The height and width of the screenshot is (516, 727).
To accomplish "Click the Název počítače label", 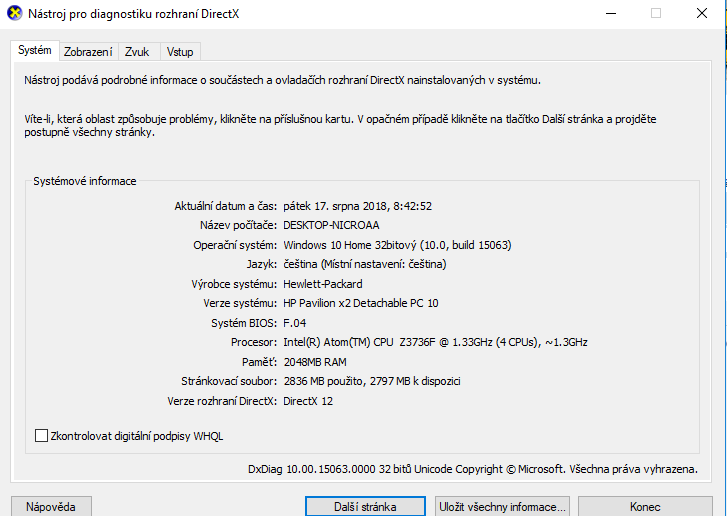I will click(238, 225).
